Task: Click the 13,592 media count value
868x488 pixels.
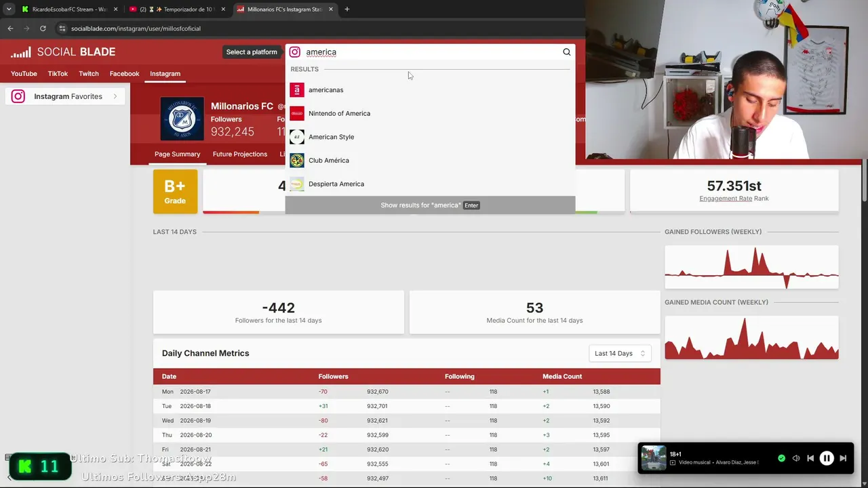Action: [601, 421]
